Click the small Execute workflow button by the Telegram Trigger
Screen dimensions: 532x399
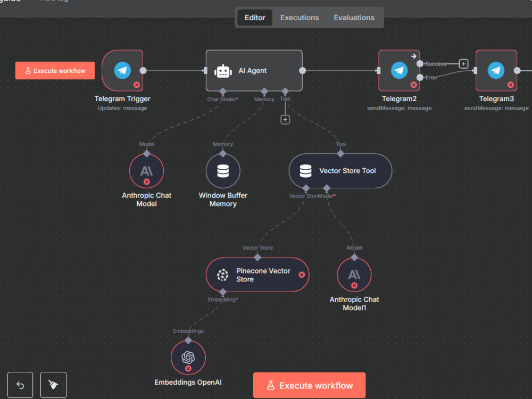pyautogui.click(x=55, y=71)
